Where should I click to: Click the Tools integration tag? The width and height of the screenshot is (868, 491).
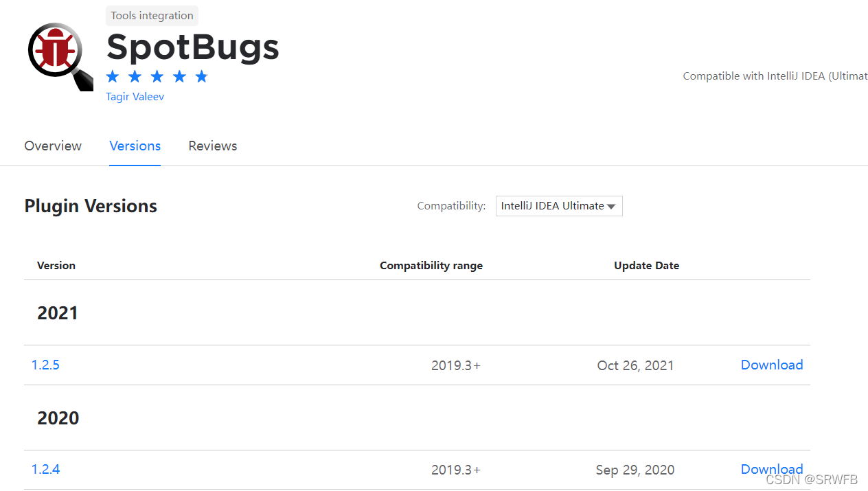point(152,15)
